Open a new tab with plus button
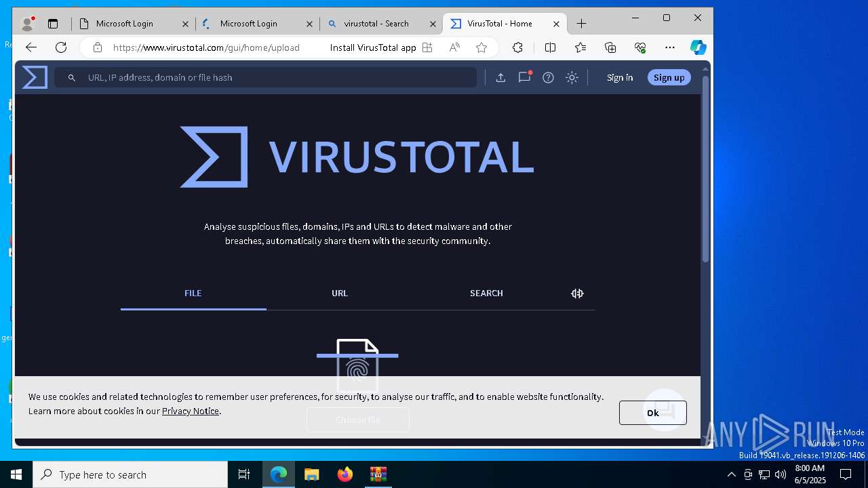Screen dimensions: 868x488 pos(581,24)
